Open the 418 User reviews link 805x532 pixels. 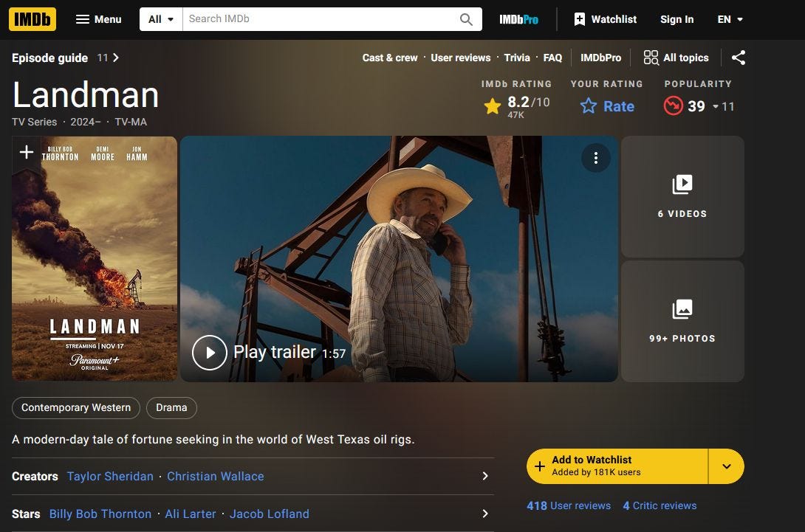[x=569, y=506]
